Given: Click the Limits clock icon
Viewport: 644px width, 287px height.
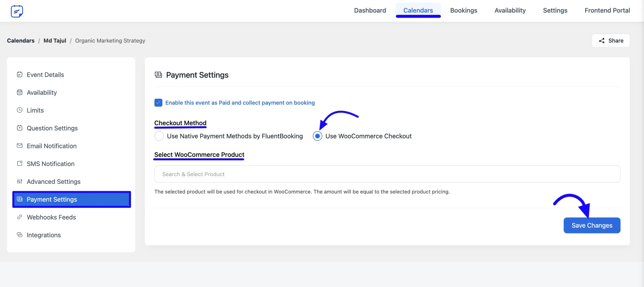Looking at the screenshot, I should click(20, 110).
